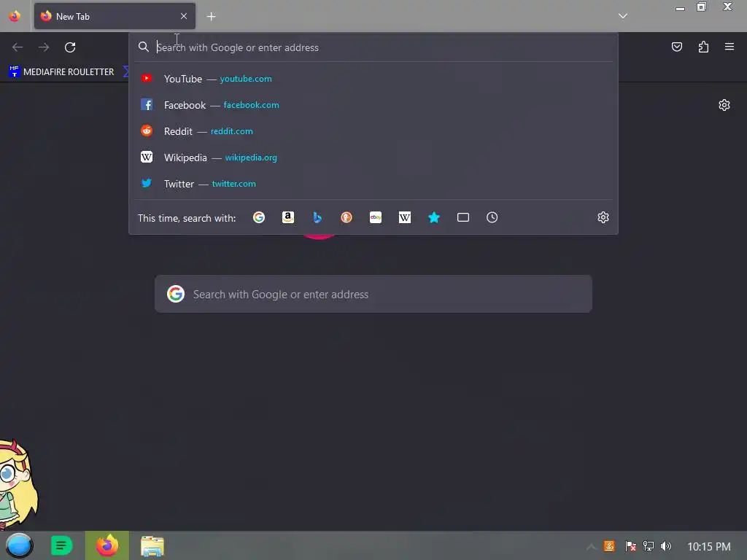This screenshot has width=747, height=560.
Task: Save to Pocket icon
Action: [x=677, y=47]
